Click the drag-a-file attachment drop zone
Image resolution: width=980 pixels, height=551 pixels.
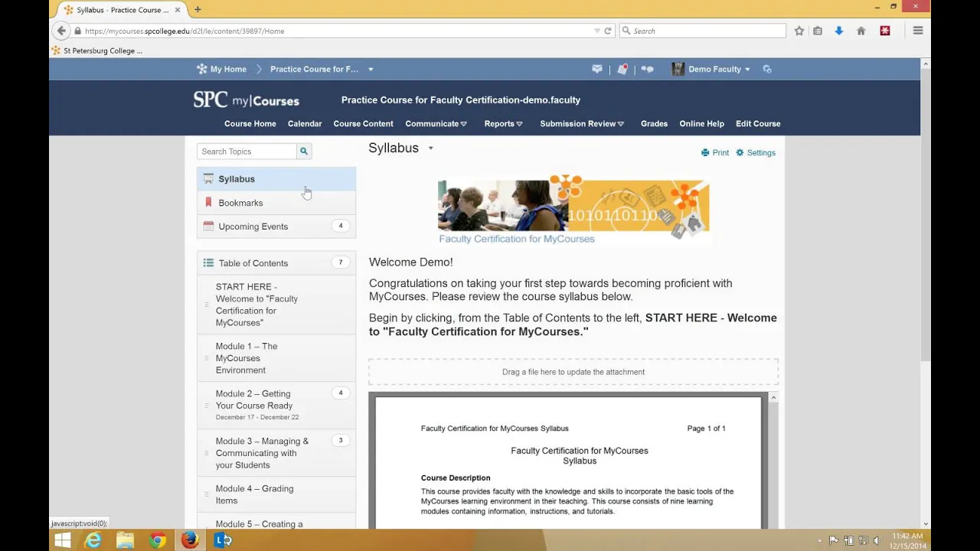coord(573,372)
